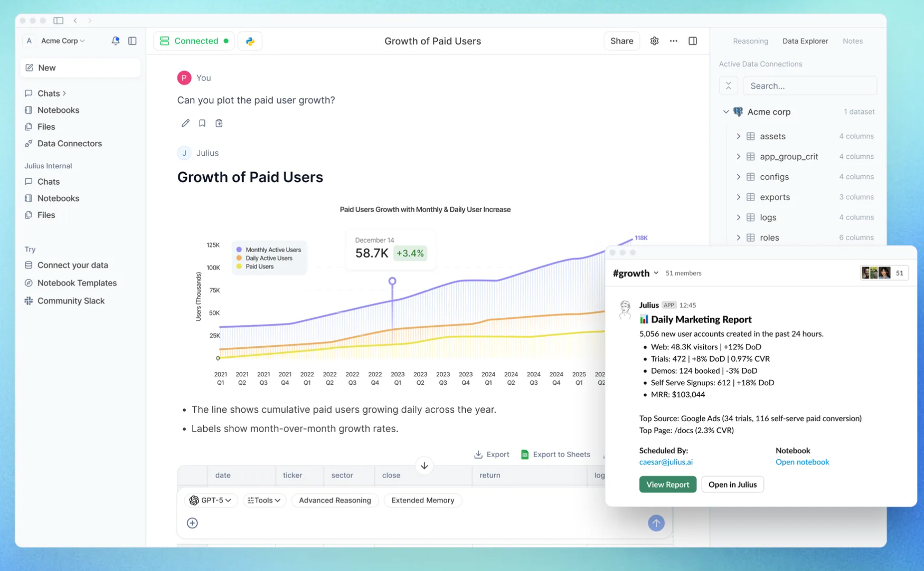This screenshot has height=571, width=924.
Task: Click the Monthly Active Users legend swatch
Action: point(239,250)
